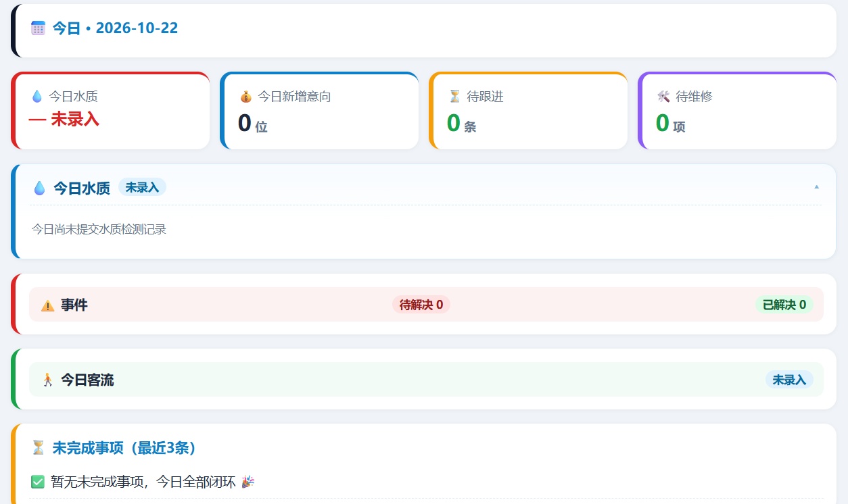
Task: Click the 未录入 badge in 今日客流 row
Action: [x=789, y=380]
